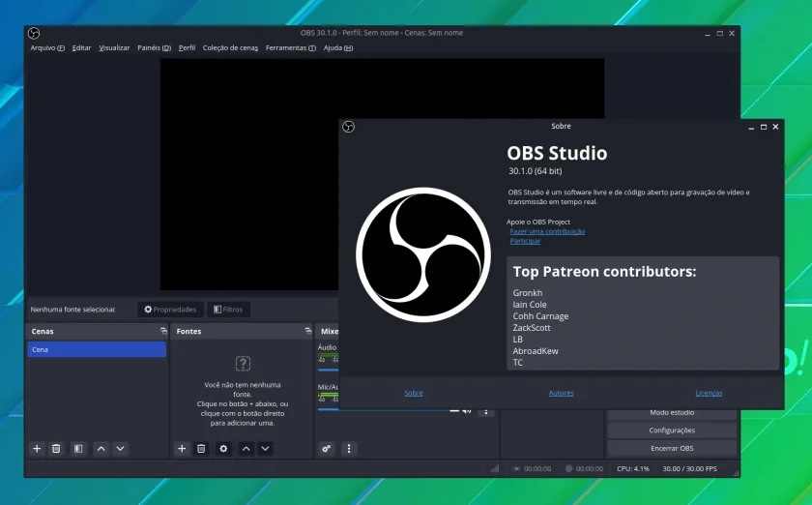Select the Cena scene item
The width and height of the screenshot is (812, 505).
click(97, 349)
